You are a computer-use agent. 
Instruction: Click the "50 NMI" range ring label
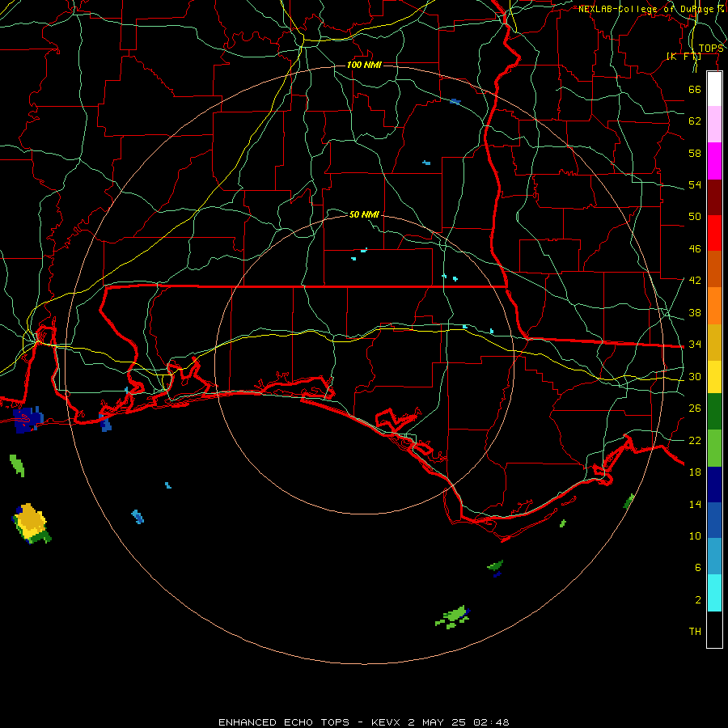click(x=364, y=214)
